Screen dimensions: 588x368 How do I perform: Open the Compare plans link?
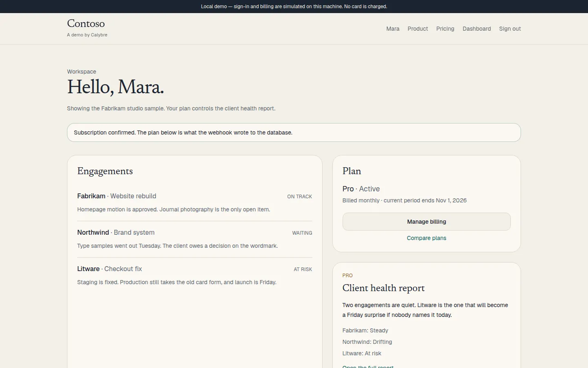click(x=427, y=238)
